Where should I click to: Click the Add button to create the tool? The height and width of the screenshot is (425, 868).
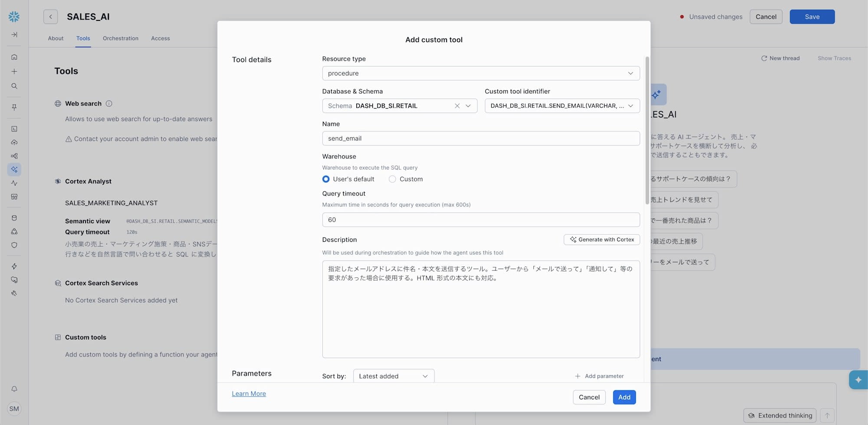(624, 397)
